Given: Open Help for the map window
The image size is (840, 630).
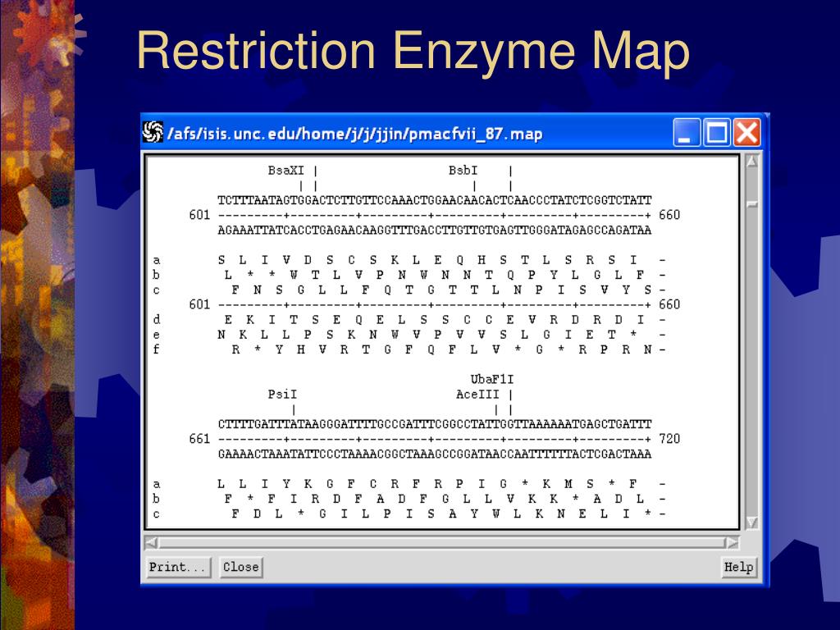Looking at the screenshot, I should (739, 568).
